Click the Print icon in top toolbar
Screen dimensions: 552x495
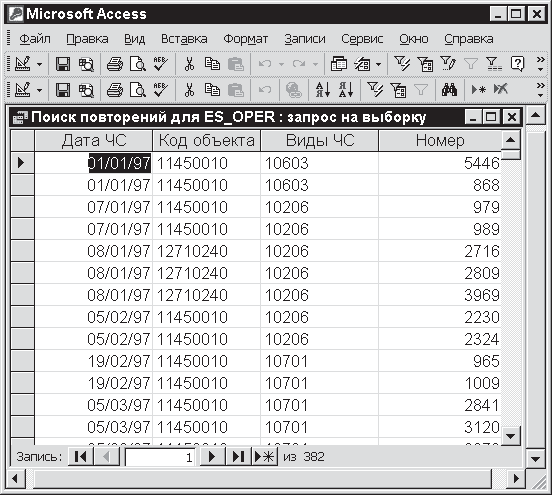pos(115,64)
